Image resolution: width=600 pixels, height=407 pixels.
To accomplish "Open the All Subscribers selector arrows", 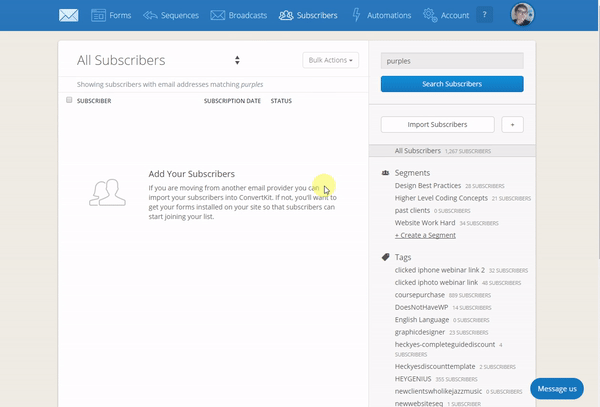I will pyautogui.click(x=237, y=60).
